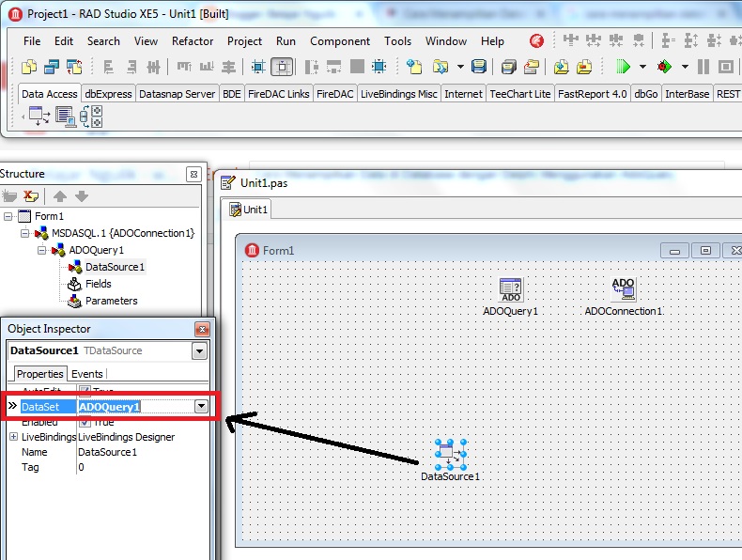Collapse the Form1 node in Structure

click(8, 216)
